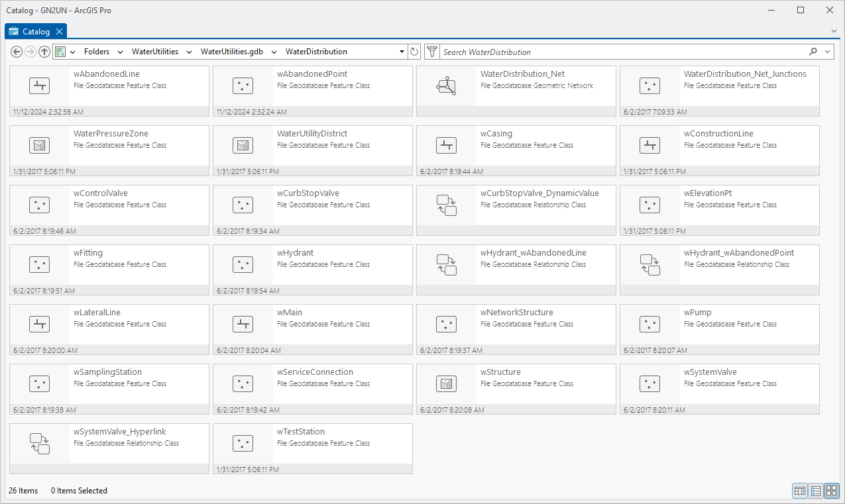Image resolution: width=845 pixels, height=504 pixels.
Task: Navigate up one level in the catalog path
Action: 44,51
